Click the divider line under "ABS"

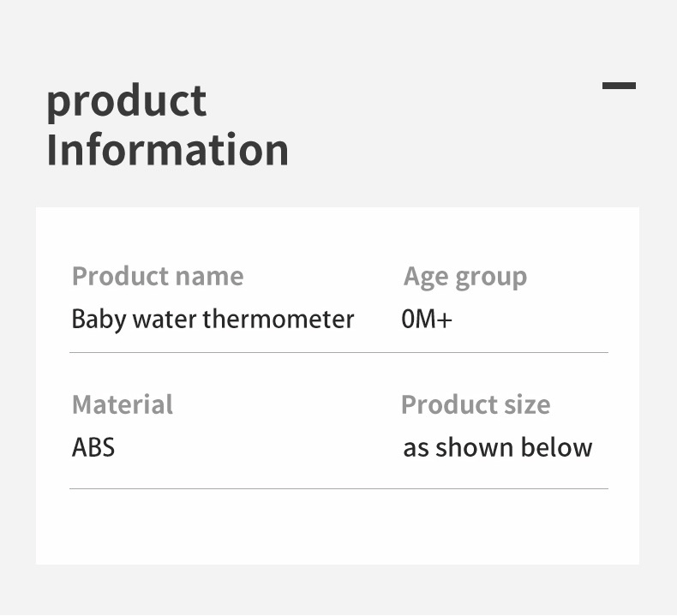pyautogui.click(x=338, y=488)
